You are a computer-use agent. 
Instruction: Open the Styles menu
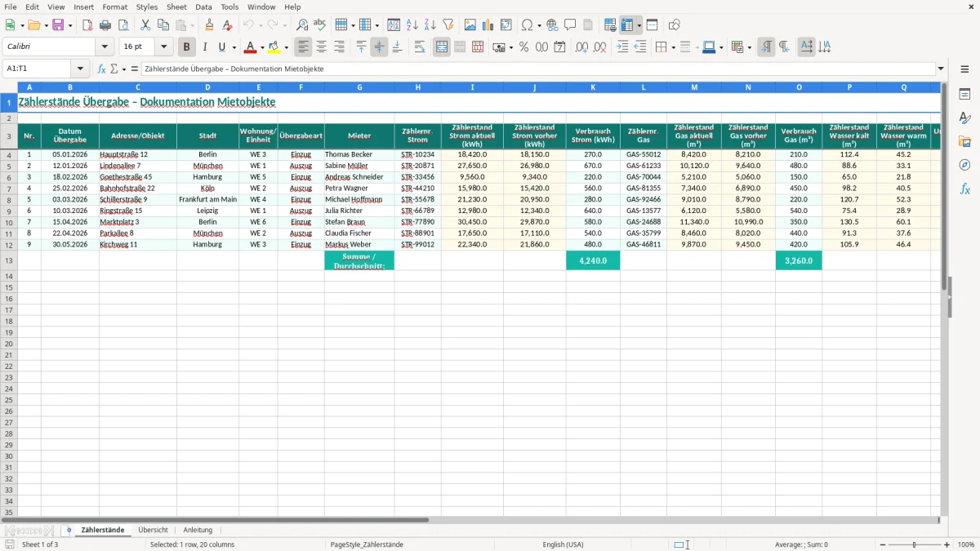pos(147,7)
